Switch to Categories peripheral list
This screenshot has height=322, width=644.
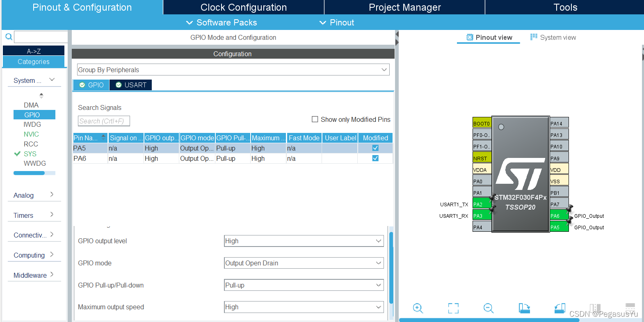(x=34, y=62)
